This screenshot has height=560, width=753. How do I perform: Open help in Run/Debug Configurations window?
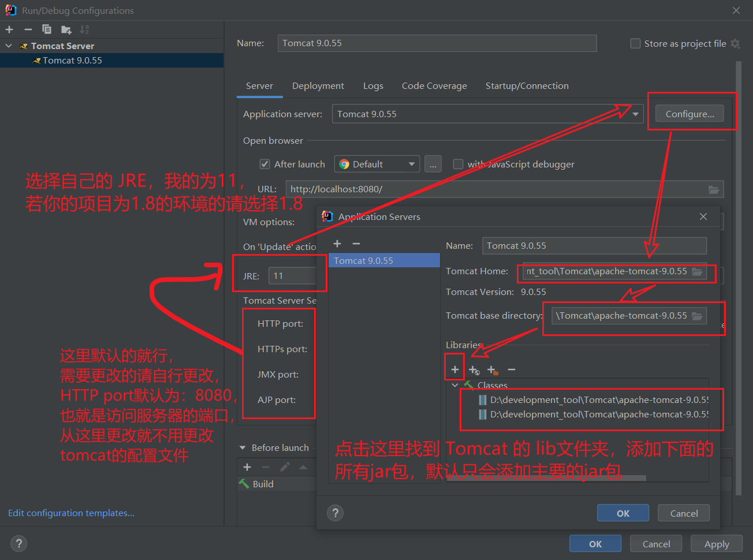click(x=18, y=543)
